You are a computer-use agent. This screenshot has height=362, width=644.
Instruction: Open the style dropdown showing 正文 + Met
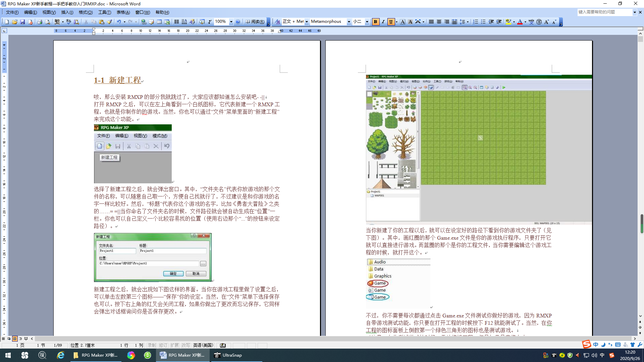coord(307,22)
